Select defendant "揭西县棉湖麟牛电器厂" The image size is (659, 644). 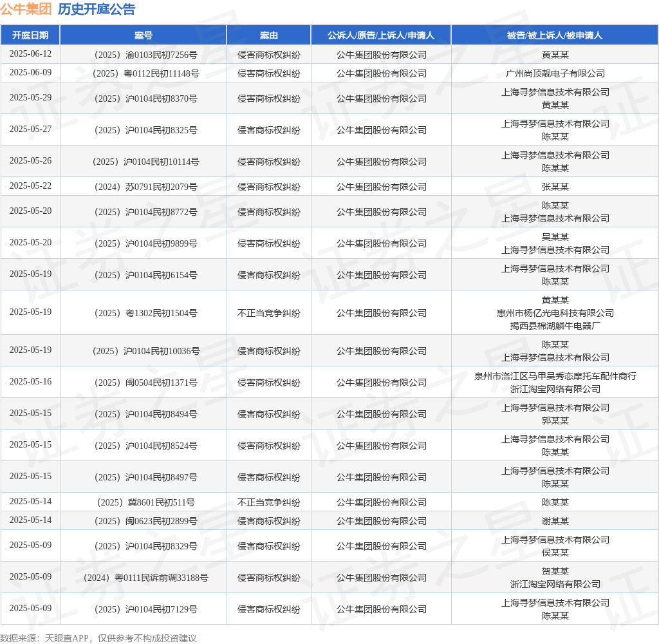pyautogui.click(x=555, y=326)
